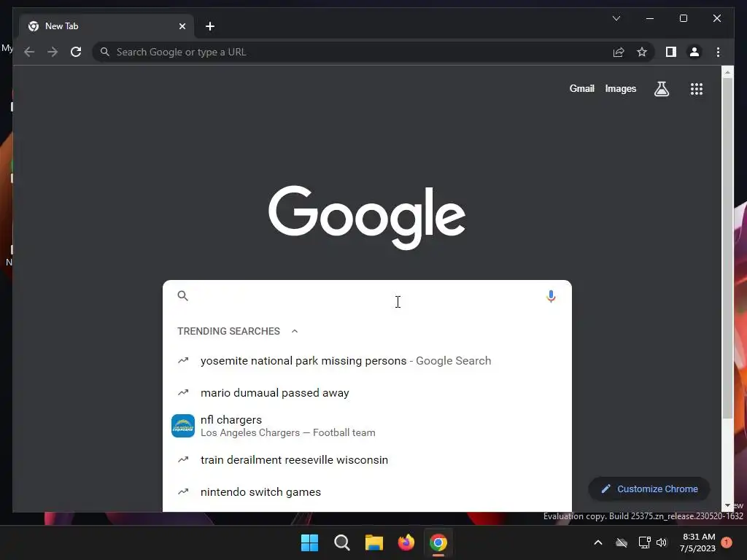Open the Gmail link
Viewport: 747px width, 560px height.
581,88
